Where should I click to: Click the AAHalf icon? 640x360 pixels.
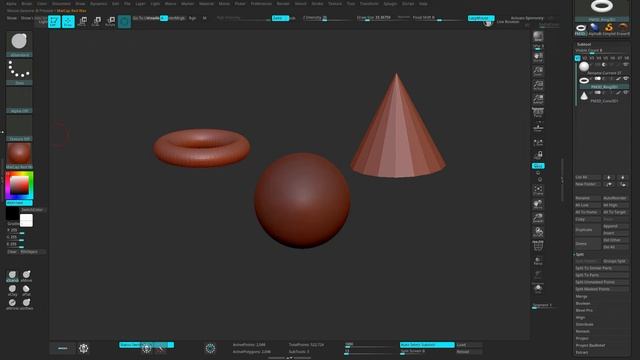538,99
